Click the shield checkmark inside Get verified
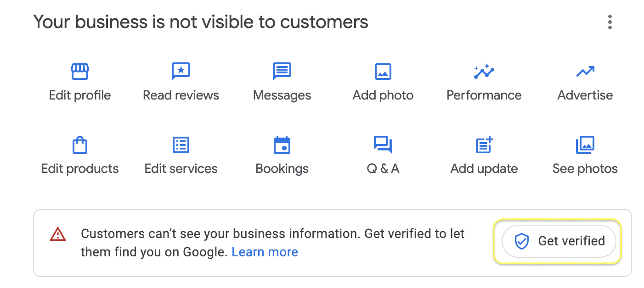This screenshot has width=644, height=288. coord(521,241)
